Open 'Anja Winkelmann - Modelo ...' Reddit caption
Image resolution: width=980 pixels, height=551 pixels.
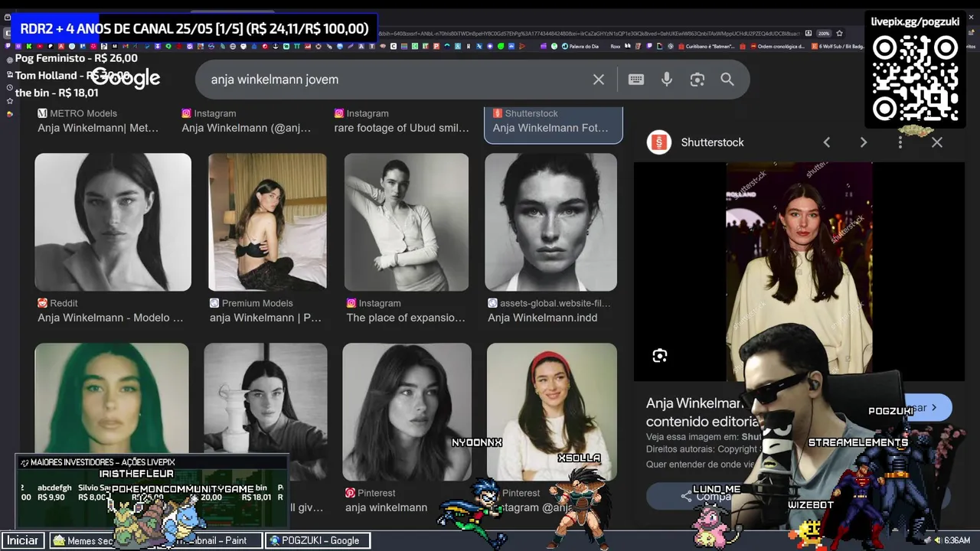click(x=110, y=318)
